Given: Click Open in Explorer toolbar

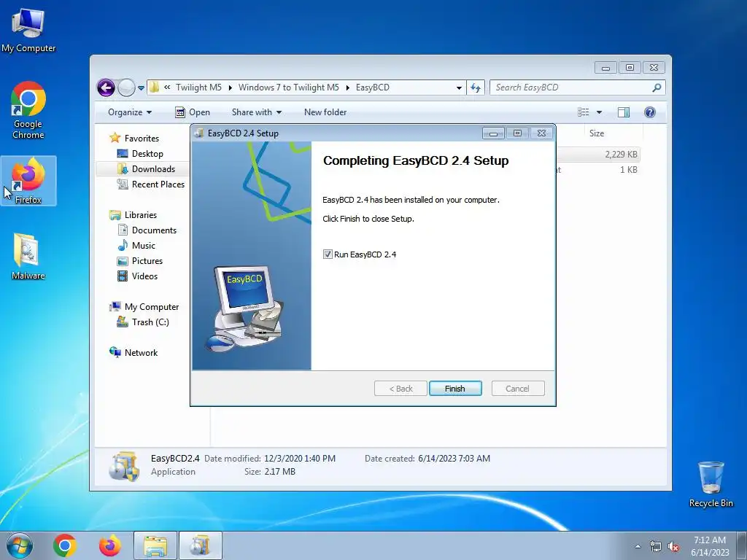Looking at the screenshot, I should coord(193,112).
